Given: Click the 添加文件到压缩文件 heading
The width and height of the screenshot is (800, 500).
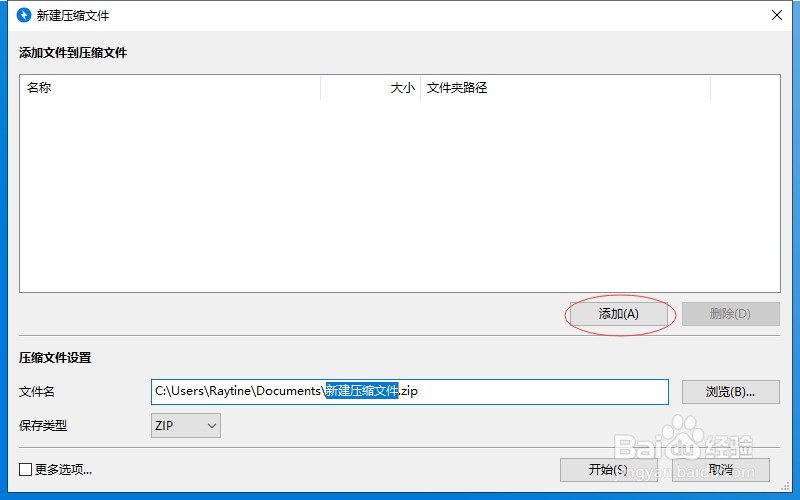Looking at the screenshot, I should (x=73, y=53).
